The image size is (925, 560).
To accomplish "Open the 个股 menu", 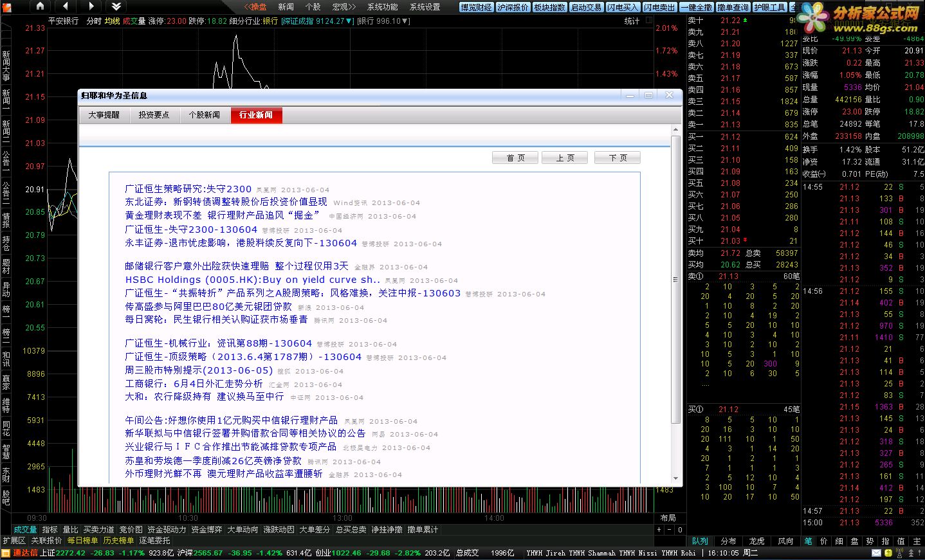I will click(x=313, y=7).
